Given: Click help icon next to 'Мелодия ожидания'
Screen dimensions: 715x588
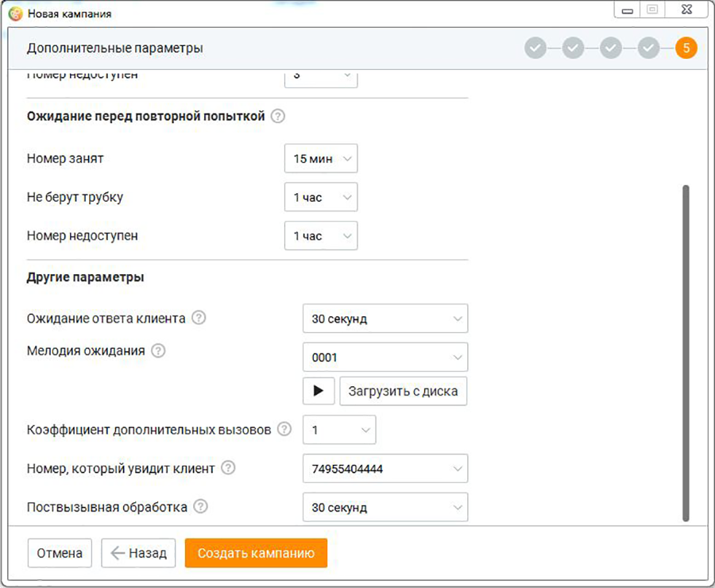Looking at the screenshot, I should (158, 350).
